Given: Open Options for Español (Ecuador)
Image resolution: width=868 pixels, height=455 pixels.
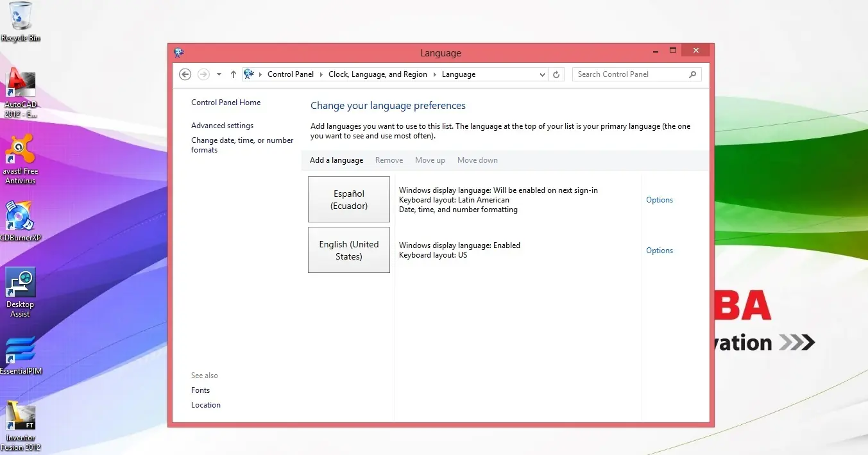Looking at the screenshot, I should pyautogui.click(x=660, y=200).
